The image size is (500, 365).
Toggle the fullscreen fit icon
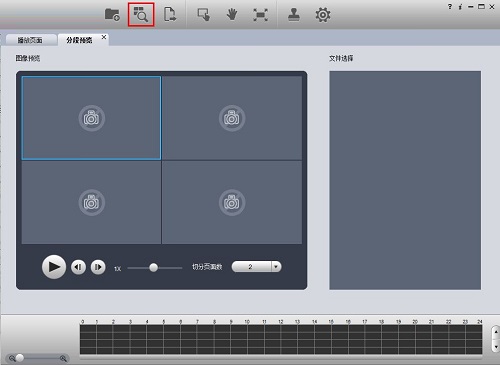[x=260, y=15]
